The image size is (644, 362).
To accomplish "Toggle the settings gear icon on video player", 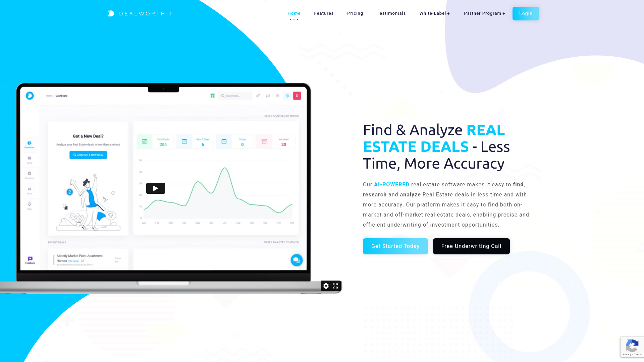I will (x=326, y=286).
